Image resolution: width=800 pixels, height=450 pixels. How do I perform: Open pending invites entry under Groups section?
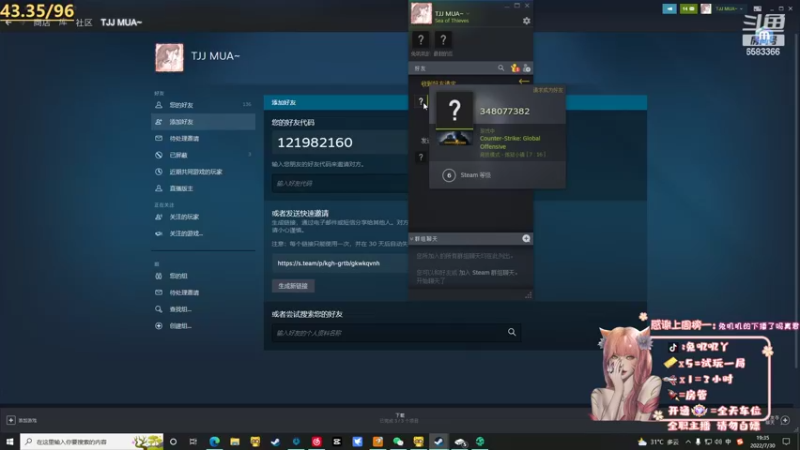point(203,292)
